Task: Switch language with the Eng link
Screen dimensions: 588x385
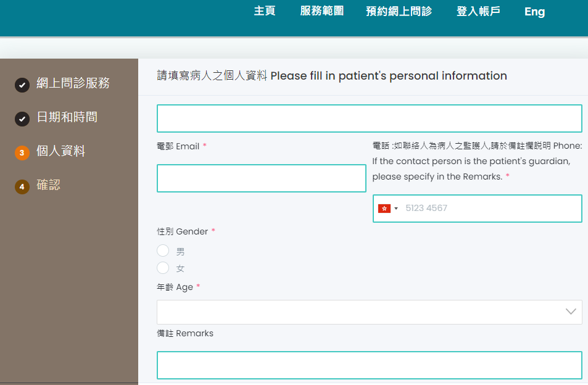Action: (x=534, y=12)
